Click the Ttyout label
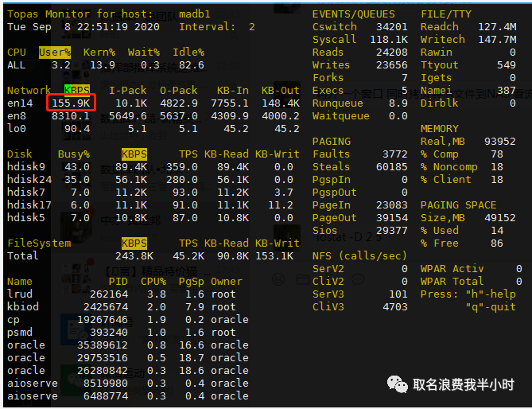The width and height of the screenshot is (532, 409). tap(440, 64)
